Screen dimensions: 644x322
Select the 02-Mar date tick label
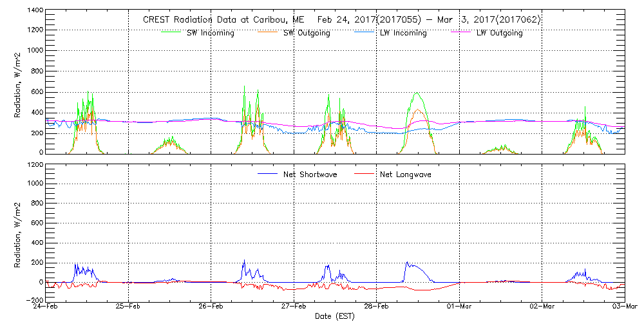(542, 307)
